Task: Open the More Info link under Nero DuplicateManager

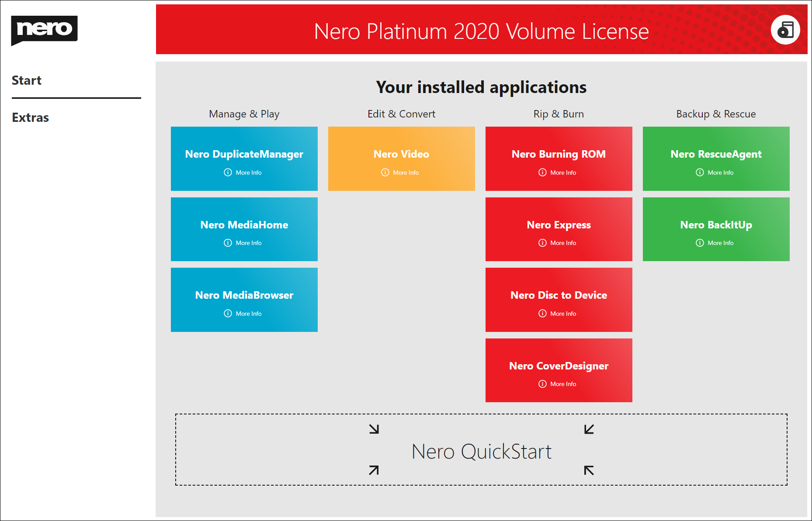Action: pyautogui.click(x=244, y=173)
